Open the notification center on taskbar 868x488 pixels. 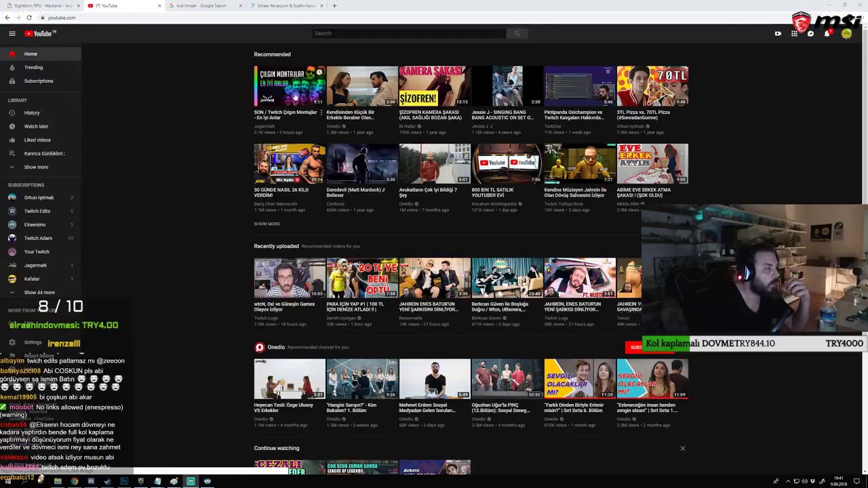(857, 481)
